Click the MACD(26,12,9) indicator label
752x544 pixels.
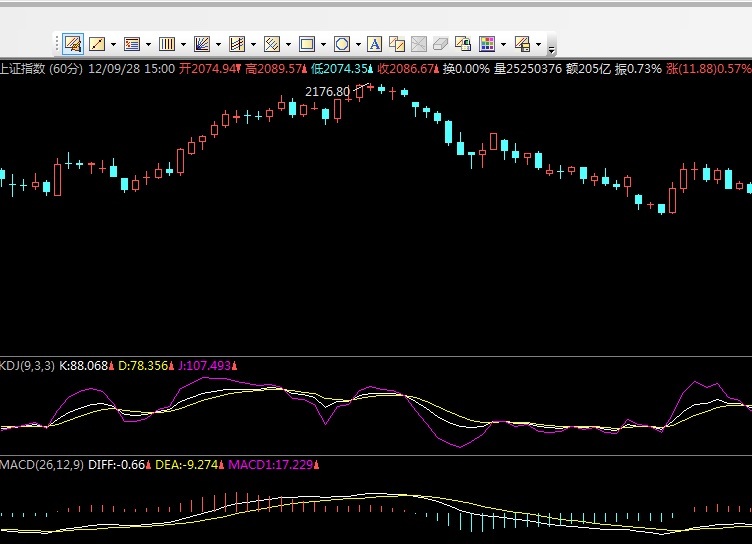tap(42, 465)
